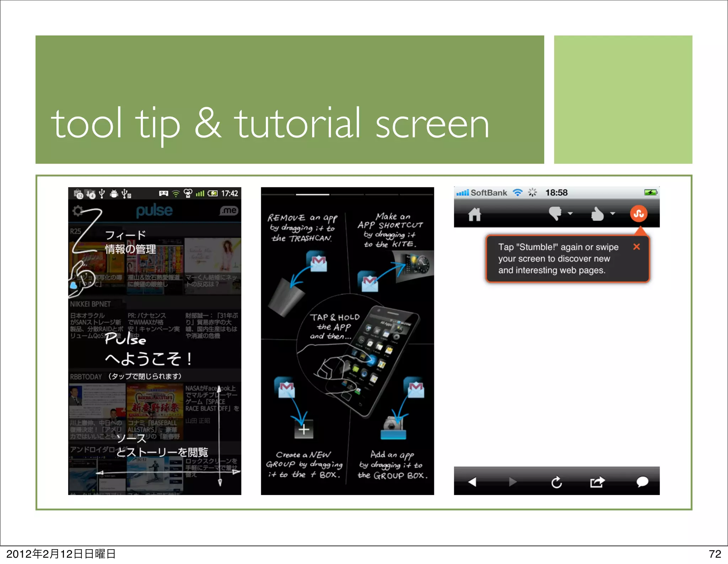This screenshot has width=728, height=564.
Task: Tap the StumbleUpon home icon
Action: point(475,214)
